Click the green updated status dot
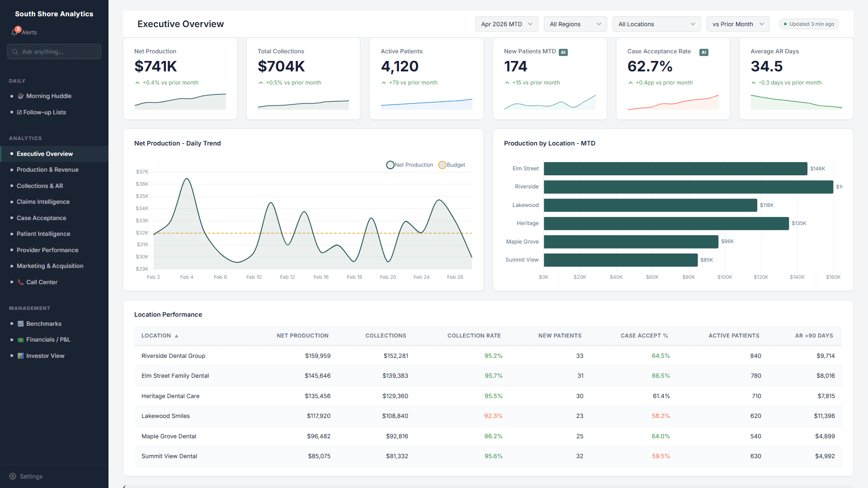The image size is (868, 488). 785,24
